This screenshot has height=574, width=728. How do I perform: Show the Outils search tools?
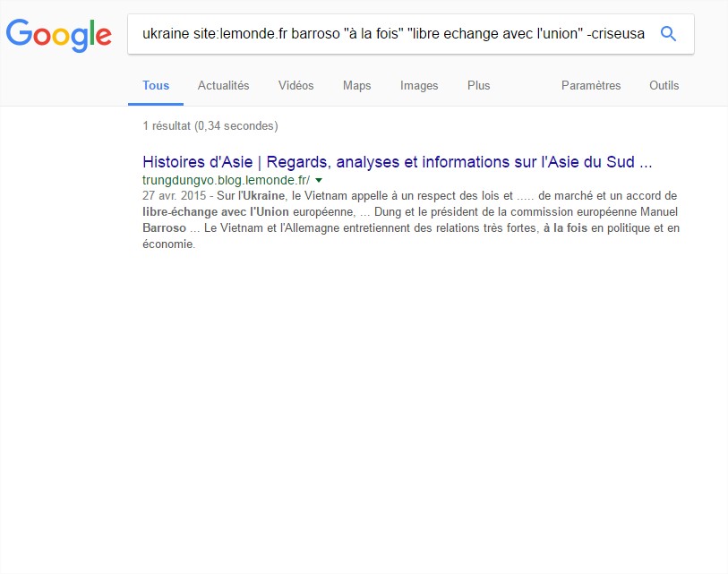pos(664,85)
